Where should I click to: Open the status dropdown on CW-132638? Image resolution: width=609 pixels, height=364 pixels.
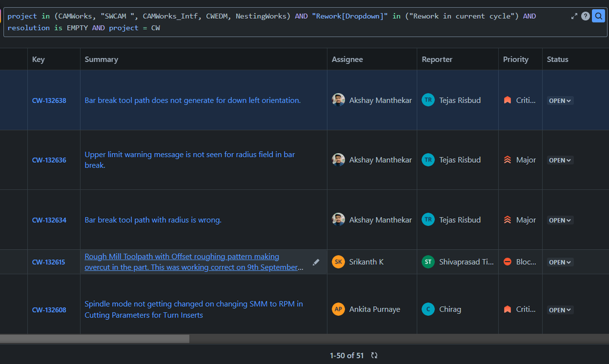pos(559,100)
